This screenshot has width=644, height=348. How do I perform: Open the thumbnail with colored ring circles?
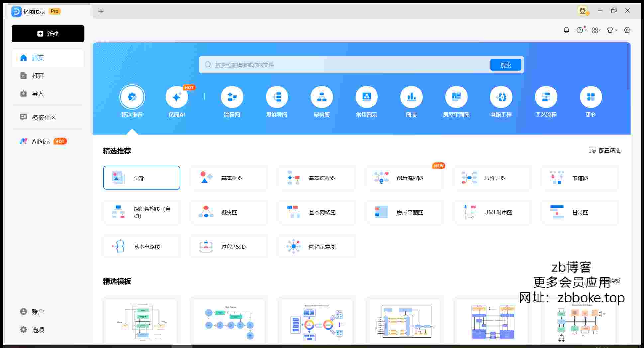tap(316, 321)
